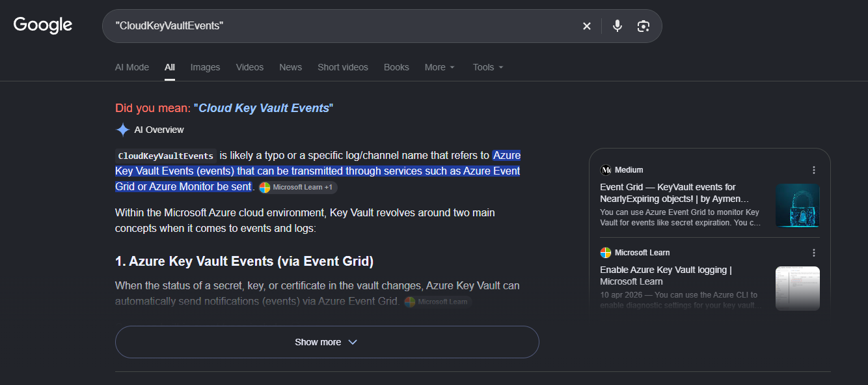Screen dimensions: 868x385
Task: Click the Medium source logo
Action: (606, 170)
